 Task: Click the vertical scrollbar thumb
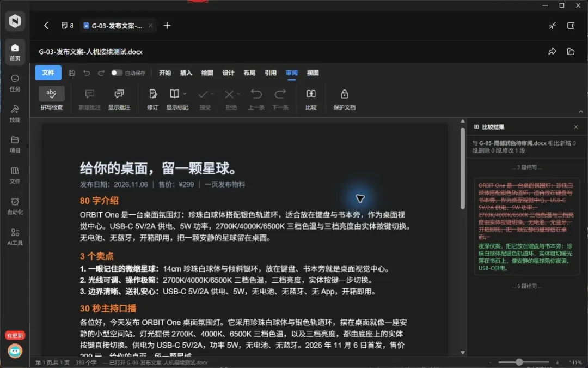[463, 168]
